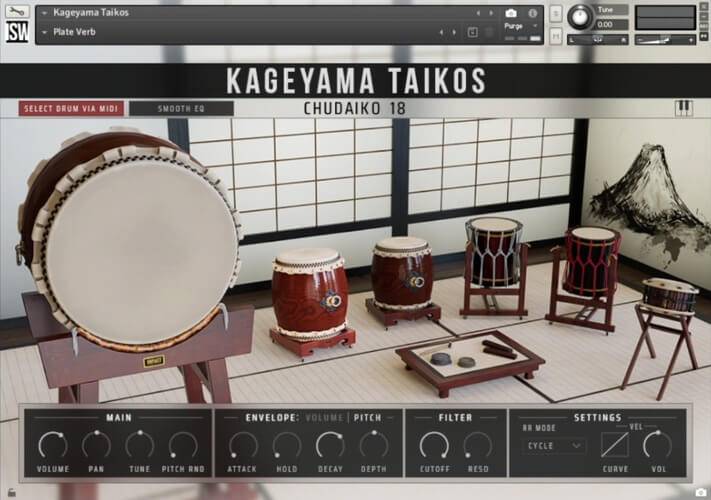The height and width of the screenshot is (500, 711).
Task: Toggle the Smooth EQ button
Action: point(181,109)
